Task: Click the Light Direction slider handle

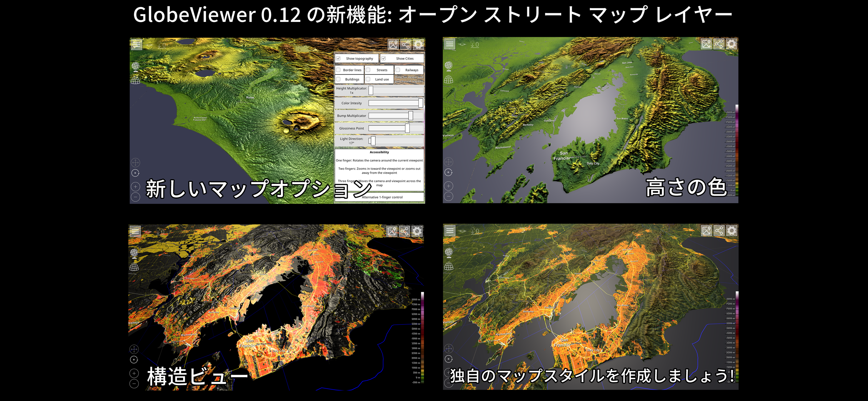Action: (373, 141)
